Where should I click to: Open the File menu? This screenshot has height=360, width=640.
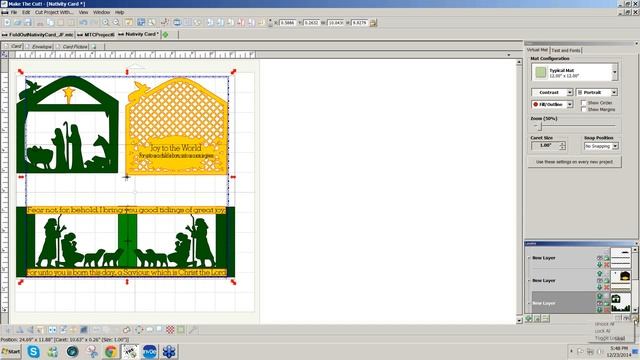click(13, 13)
